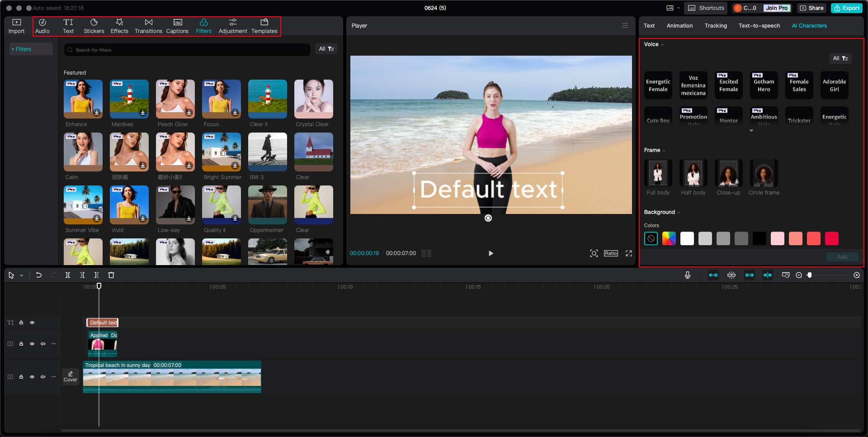Select the pointer tool in timeline toolbar
868x437 pixels.
(x=11, y=275)
